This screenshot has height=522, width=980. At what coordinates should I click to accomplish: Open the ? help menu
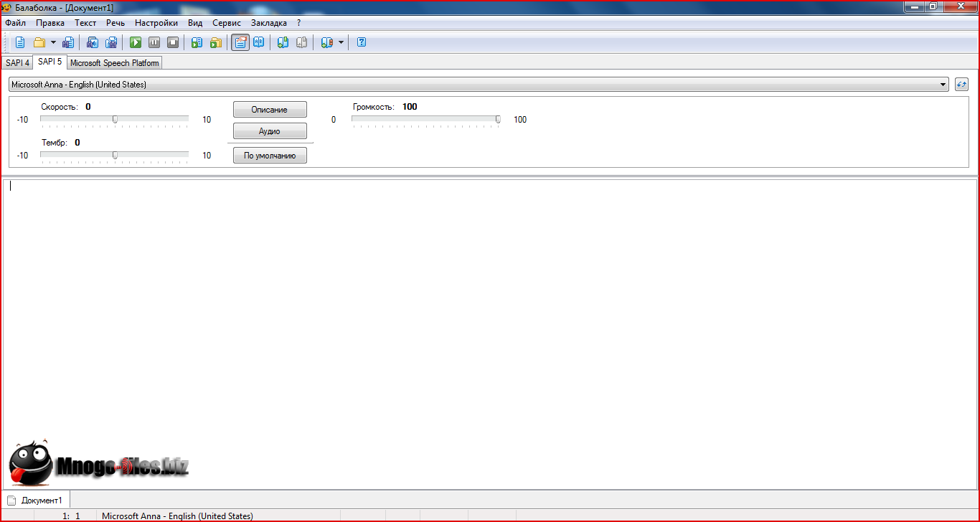click(299, 23)
